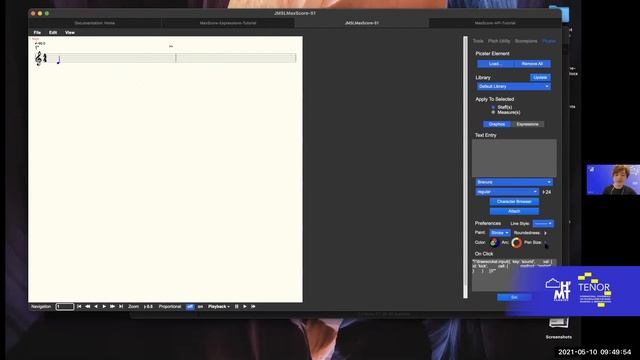This screenshot has height=360, width=640.
Task: Open the Default Library dropdown
Action: coord(513,87)
